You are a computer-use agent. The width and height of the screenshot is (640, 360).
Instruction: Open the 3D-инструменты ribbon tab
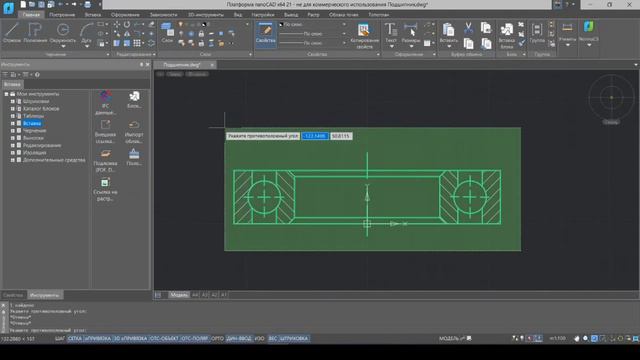pos(206,15)
